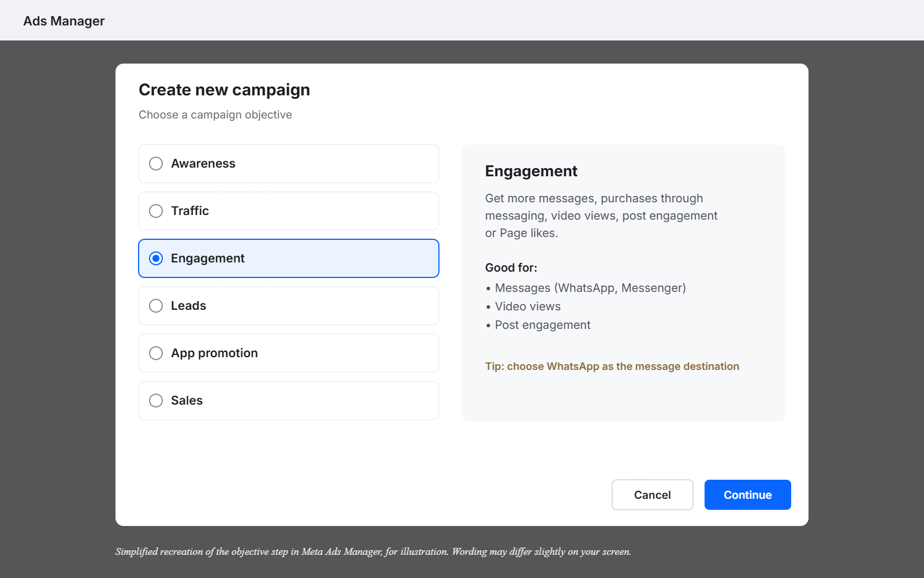Click the blue Continue button
Screen dimensions: 924x578
coord(748,495)
